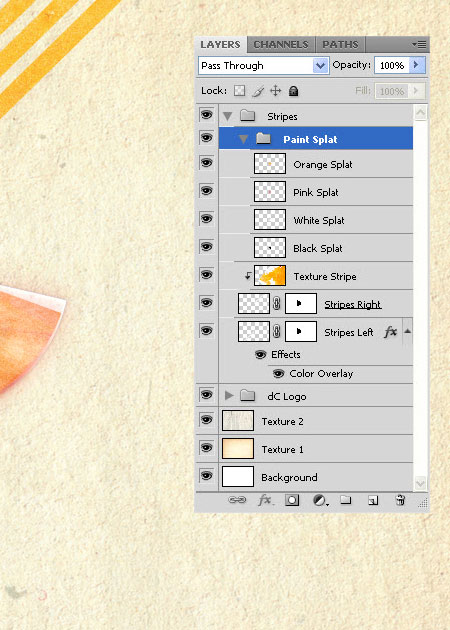Viewport: 450px width, 630px height.
Task: Open new adjustment layer menu icon
Action: click(x=320, y=500)
